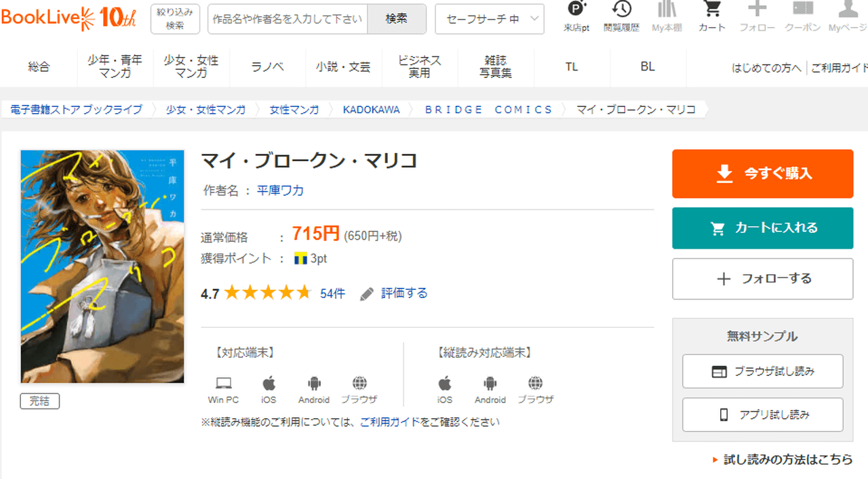Follow the title with フォローする button

[x=762, y=278]
